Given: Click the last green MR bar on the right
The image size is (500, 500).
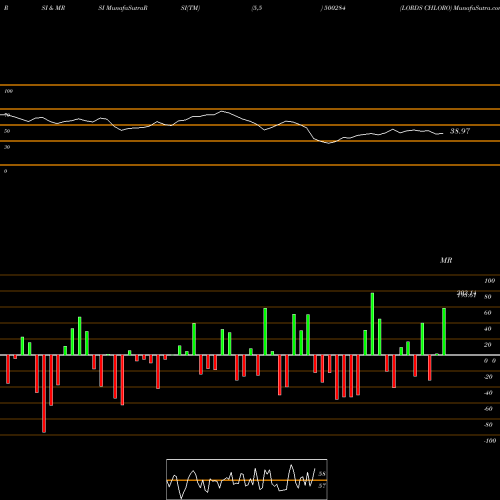Looking at the screenshot, I should point(444,331).
